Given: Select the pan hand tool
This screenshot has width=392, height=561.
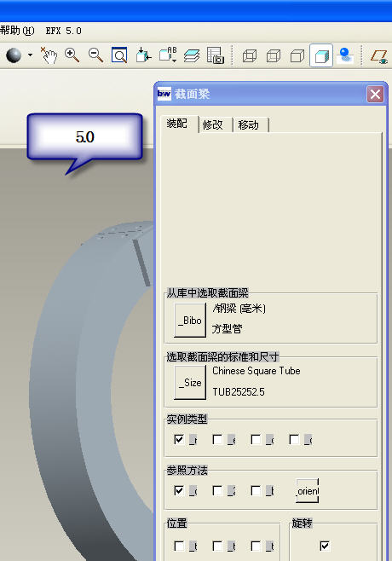Looking at the screenshot, I should coord(49,55).
